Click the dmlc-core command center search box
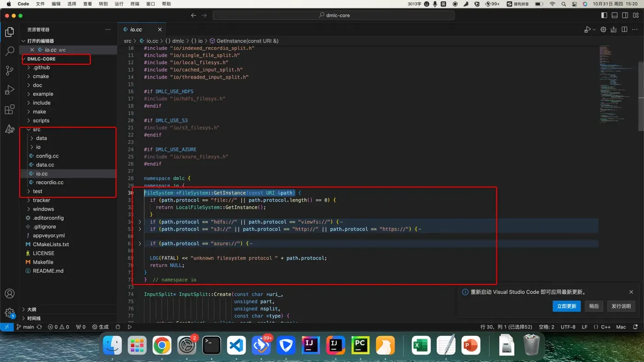Image resolution: width=644 pixels, height=362 pixels. coord(333,15)
